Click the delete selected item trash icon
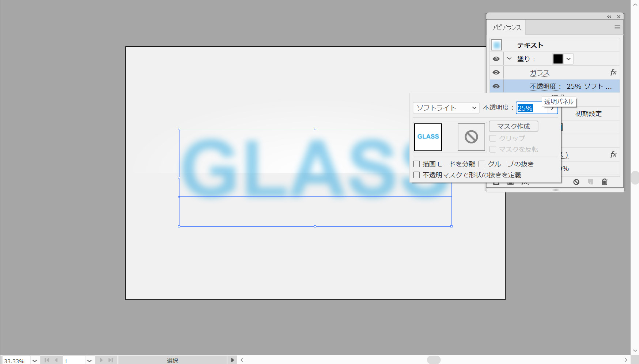This screenshot has height=364, width=639. point(604,182)
